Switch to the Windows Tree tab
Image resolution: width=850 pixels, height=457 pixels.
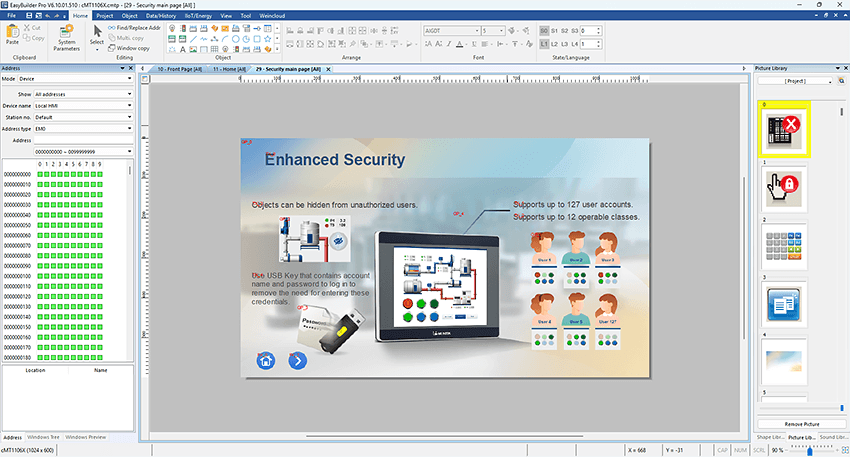point(43,437)
